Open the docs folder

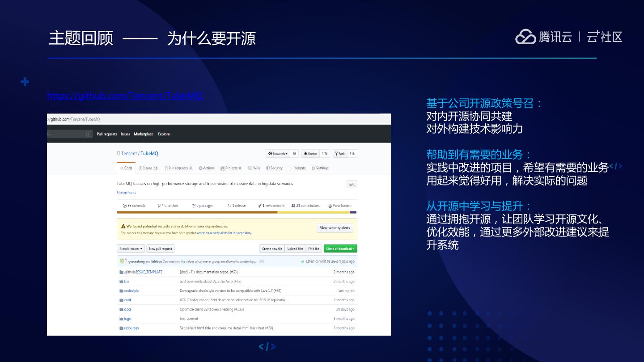(x=127, y=309)
